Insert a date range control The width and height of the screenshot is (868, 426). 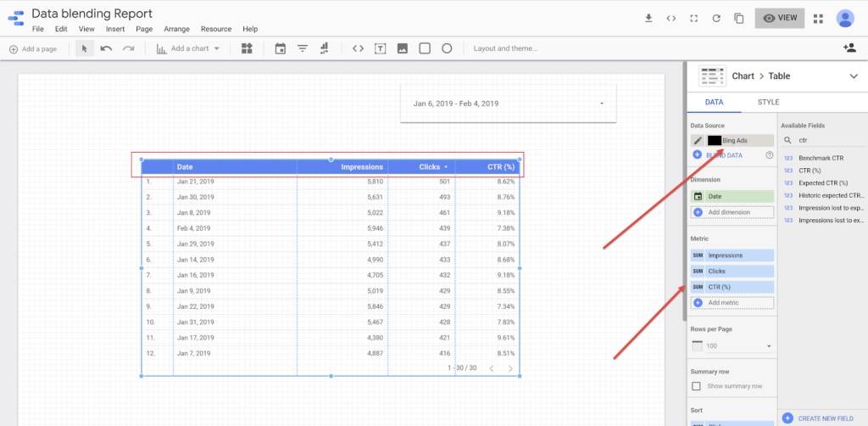pos(281,48)
